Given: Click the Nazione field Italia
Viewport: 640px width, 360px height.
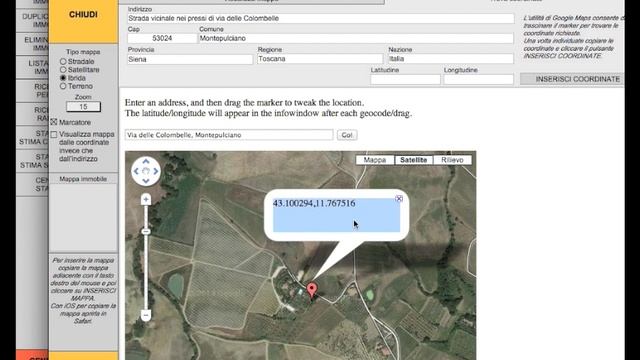Looking at the screenshot, I should coord(450,59).
